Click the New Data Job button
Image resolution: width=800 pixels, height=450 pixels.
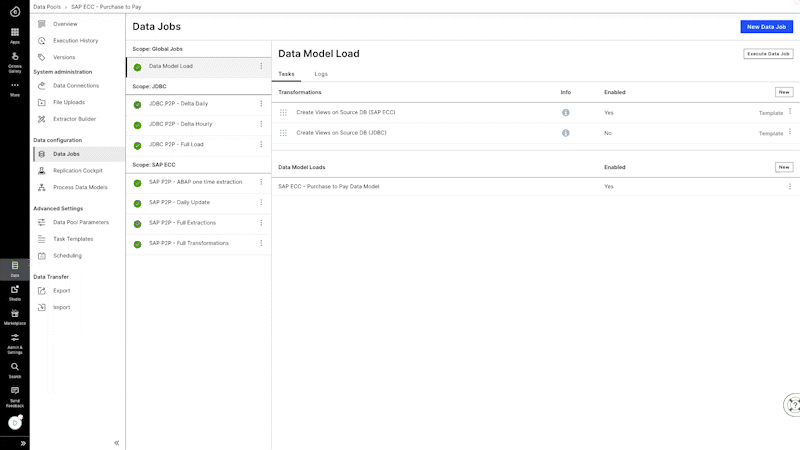point(766,27)
